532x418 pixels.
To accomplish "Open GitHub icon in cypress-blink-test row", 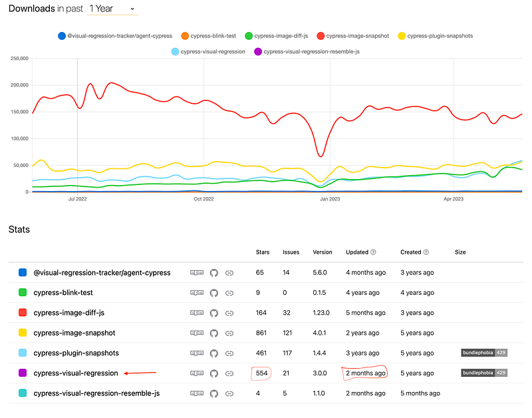I will 213,293.
